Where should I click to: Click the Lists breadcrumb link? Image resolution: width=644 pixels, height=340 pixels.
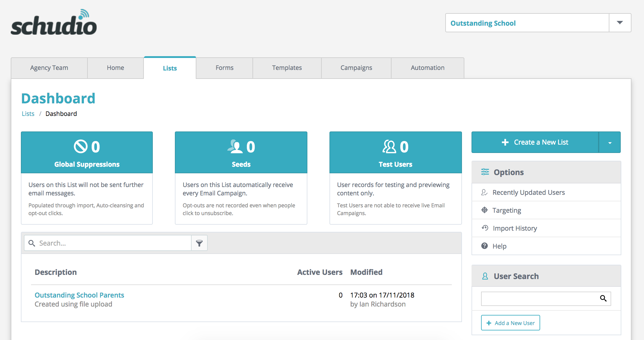[28, 114]
